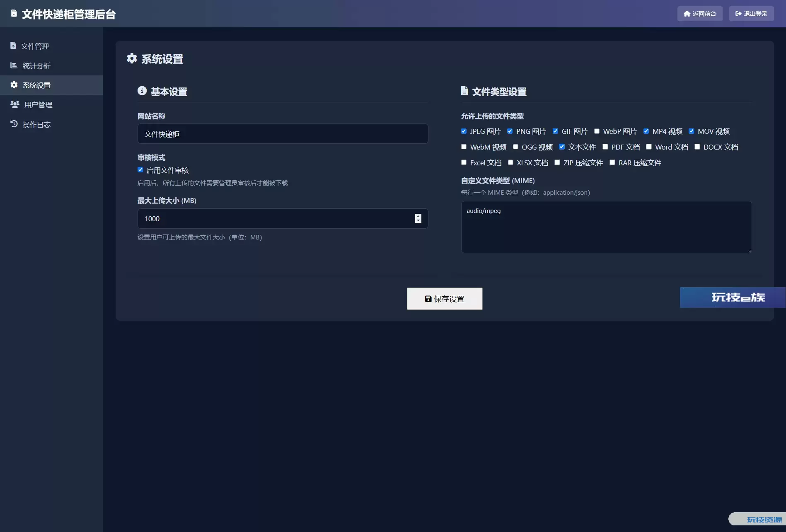This screenshot has width=786, height=532.
Task: Click the chart icon beside 统计分析
Action: click(14, 65)
